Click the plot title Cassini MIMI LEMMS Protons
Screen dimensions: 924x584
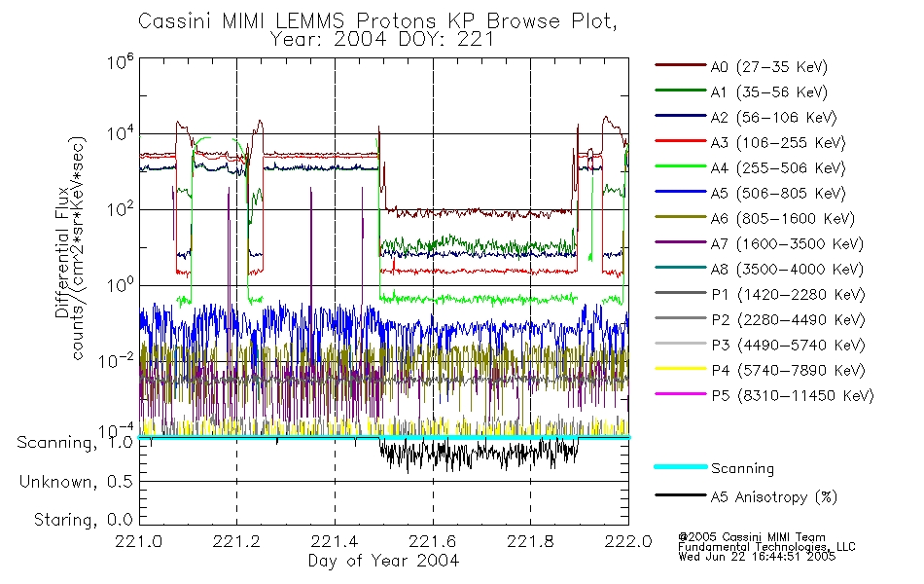click(x=377, y=21)
